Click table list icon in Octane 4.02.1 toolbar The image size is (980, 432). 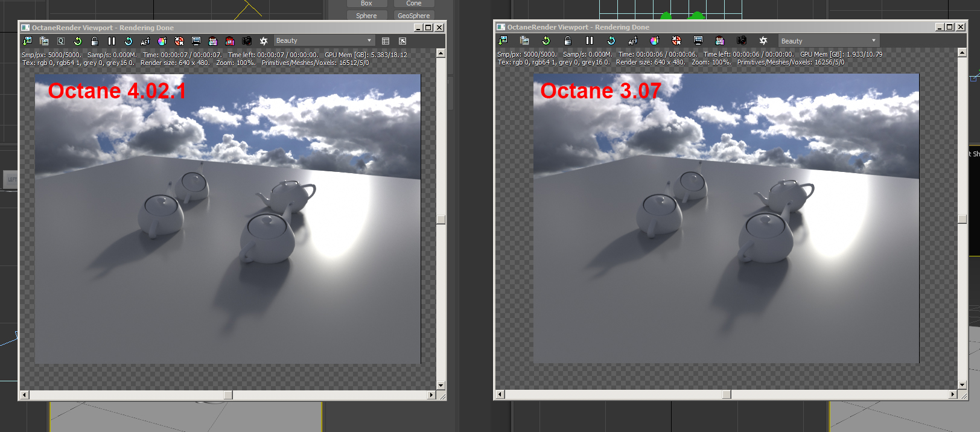pos(386,41)
